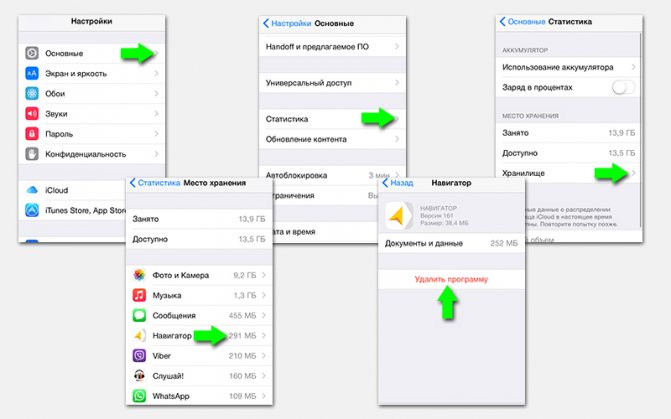Tap the red Удалить программу button
This screenshot has width=671, height=419.
[x=451, y=279]
